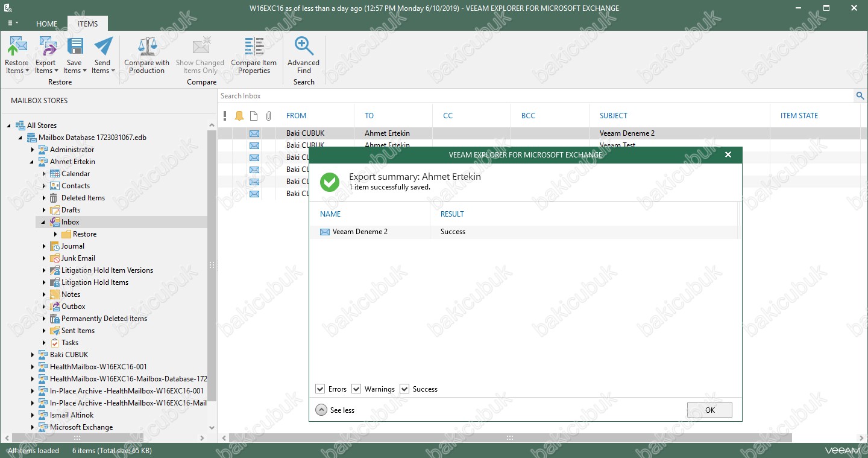Screen dimensions: 868x458
Task: Launch Compare with Production
Action: point(147,55)
